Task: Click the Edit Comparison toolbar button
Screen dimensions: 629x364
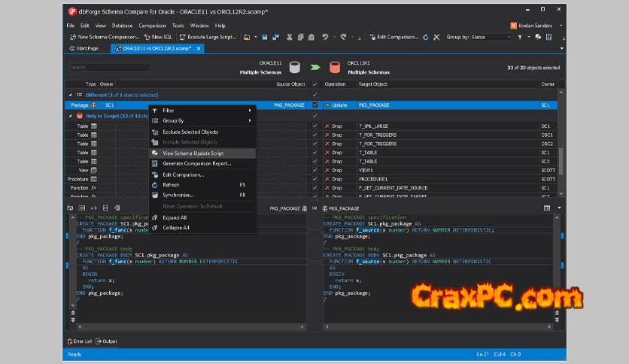Action: (x=394, y=37)
